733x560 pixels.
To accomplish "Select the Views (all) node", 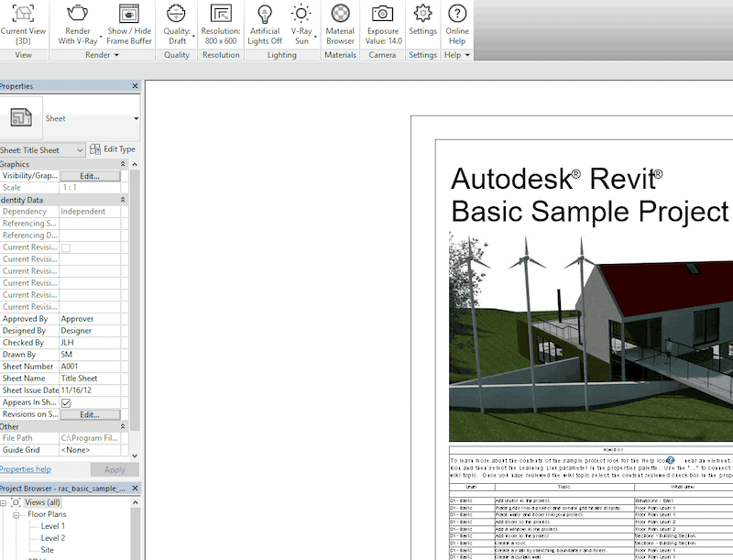I will coord(42,502).
